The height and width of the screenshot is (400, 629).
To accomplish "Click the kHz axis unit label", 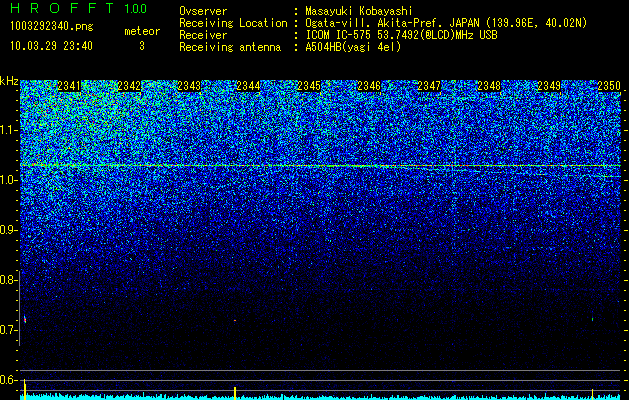I will coord(9,81).
